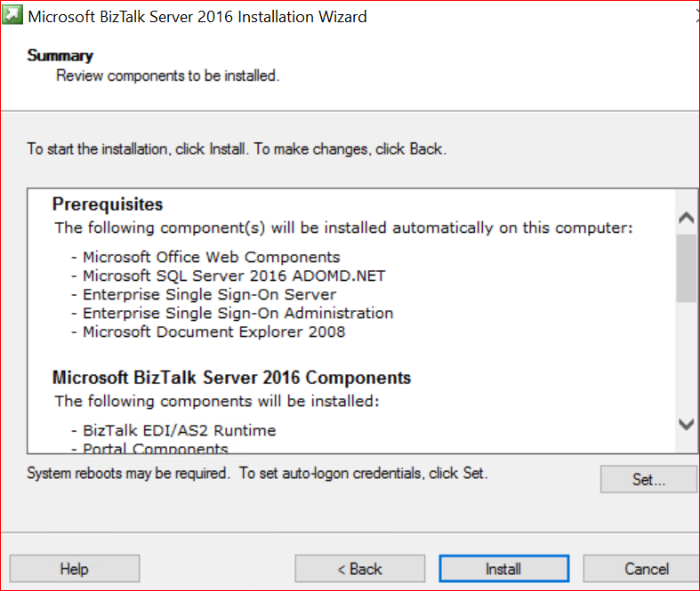Click the Prerequisites heading in summary
Viewport: 700px width, 591px height.
click(108, 204)
